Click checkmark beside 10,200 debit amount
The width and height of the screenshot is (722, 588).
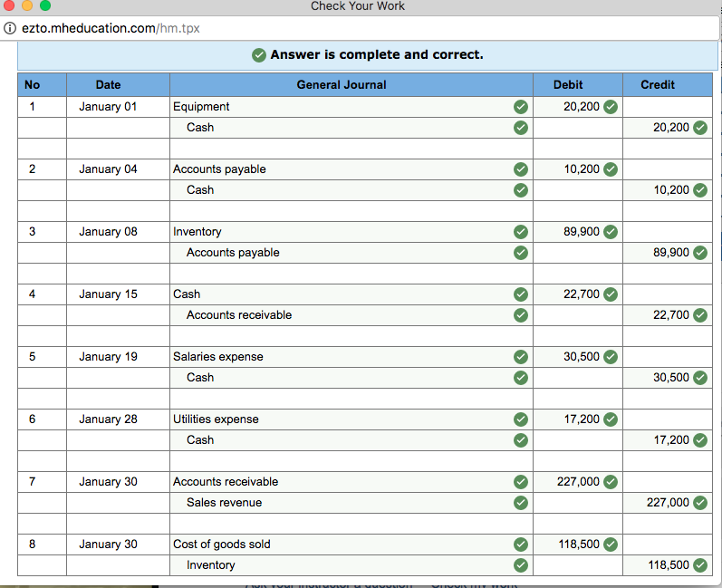coord(611,169)
